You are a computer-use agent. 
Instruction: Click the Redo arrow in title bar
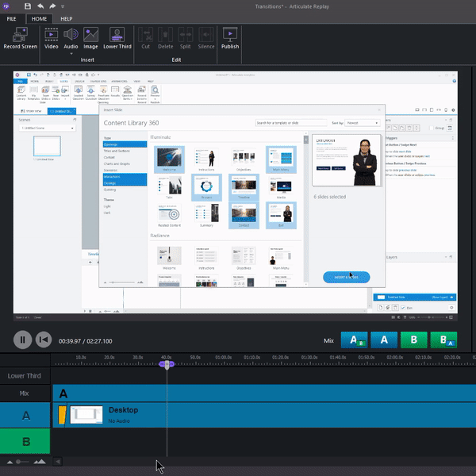[52, 6]
